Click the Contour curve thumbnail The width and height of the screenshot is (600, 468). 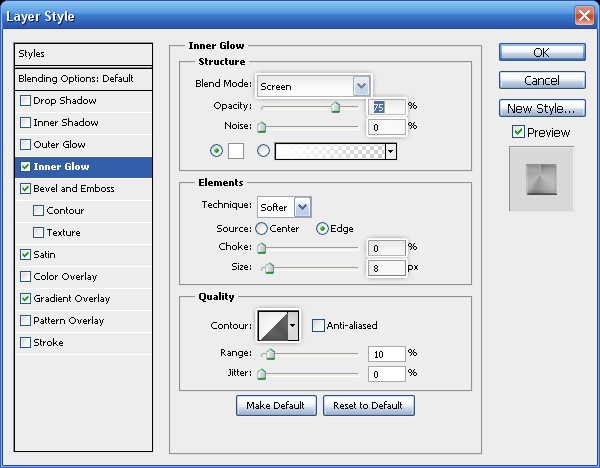tap(272, 325)
